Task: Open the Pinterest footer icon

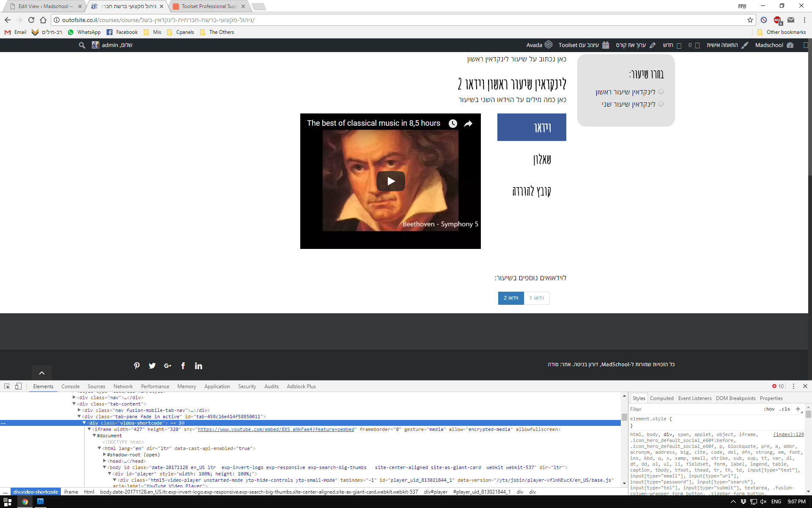Action: click(137, 366)
